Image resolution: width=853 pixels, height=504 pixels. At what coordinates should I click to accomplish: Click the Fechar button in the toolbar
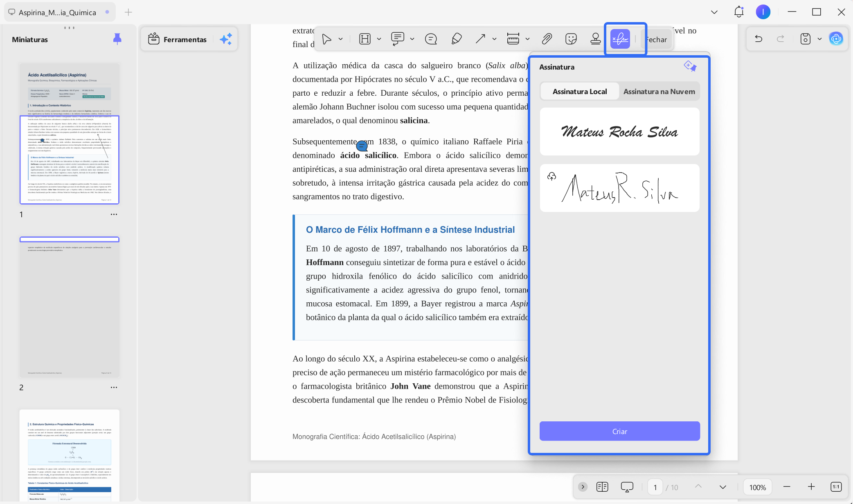[x=656, y=40]
